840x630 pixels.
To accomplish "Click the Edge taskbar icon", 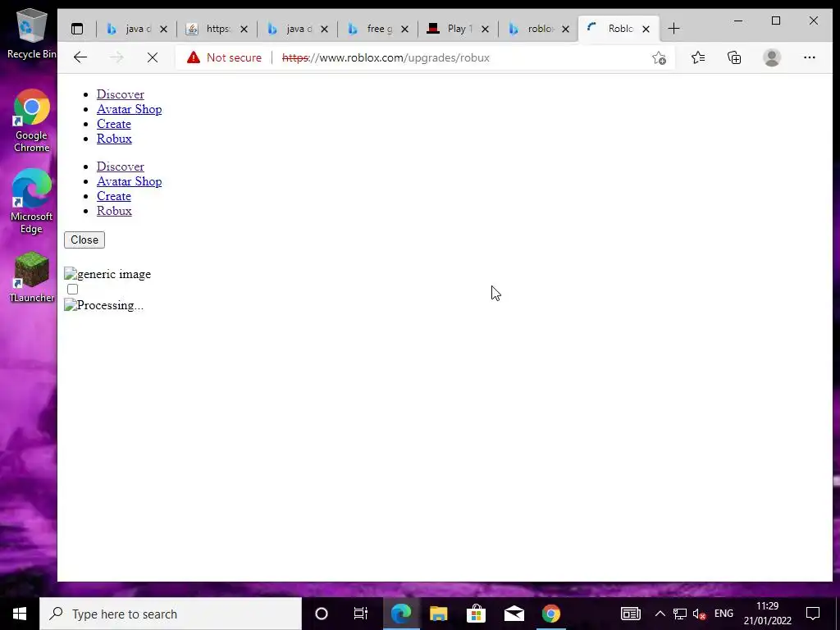I will pos(400,614).
